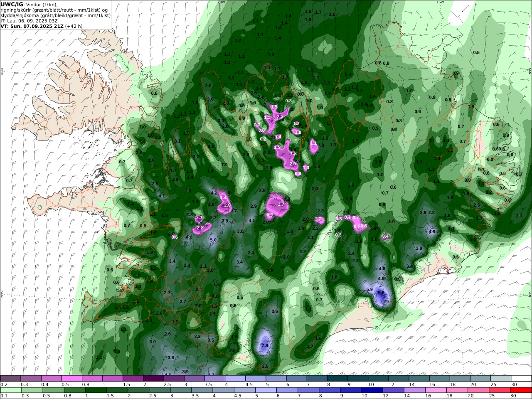Click the (+42 h) forecast offset label
The image size is (532, 399).
click(74, 26)
